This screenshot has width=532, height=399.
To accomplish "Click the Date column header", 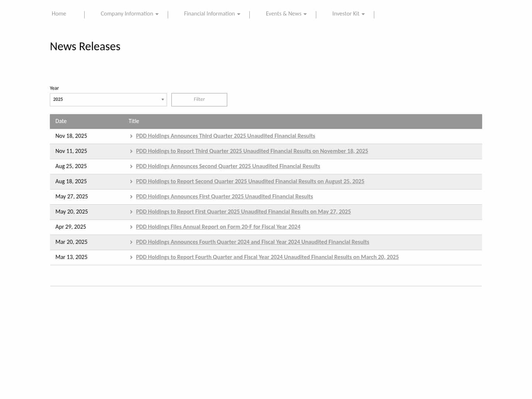I will point(61,121).
